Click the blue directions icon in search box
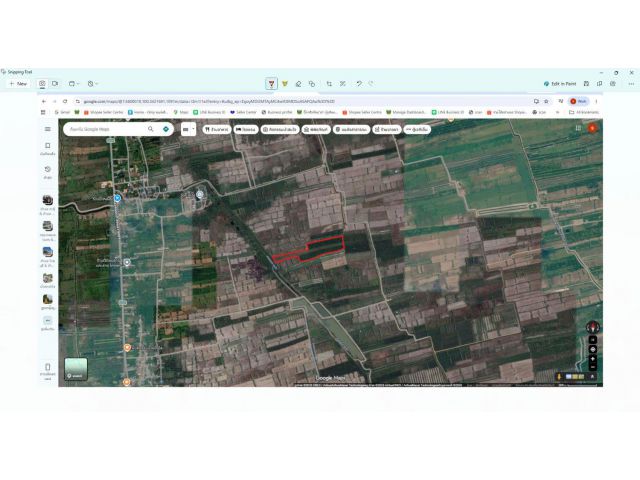The width and height of the screenshot is (640, 480). pyautogui.click(x=166, y=129)
